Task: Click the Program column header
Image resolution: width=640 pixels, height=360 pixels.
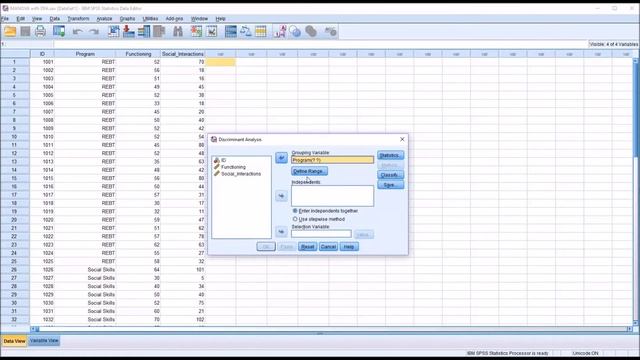Action: point(85,54)
